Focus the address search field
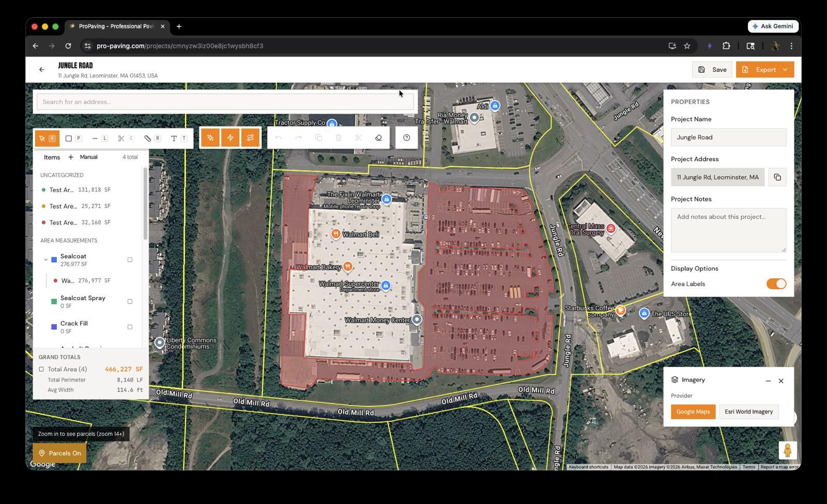 click(225, 102)
